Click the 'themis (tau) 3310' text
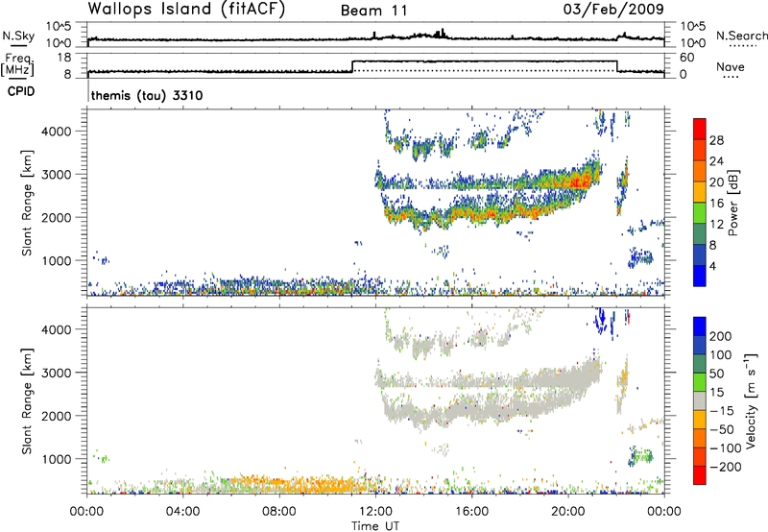This screenshot has width=768, height=532. pos(147,95)
